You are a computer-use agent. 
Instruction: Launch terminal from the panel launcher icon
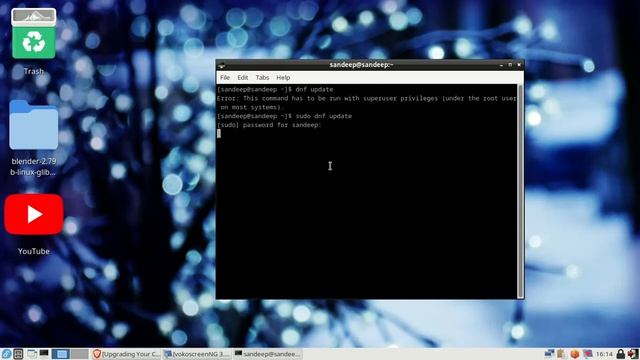[x=44, y=353]
